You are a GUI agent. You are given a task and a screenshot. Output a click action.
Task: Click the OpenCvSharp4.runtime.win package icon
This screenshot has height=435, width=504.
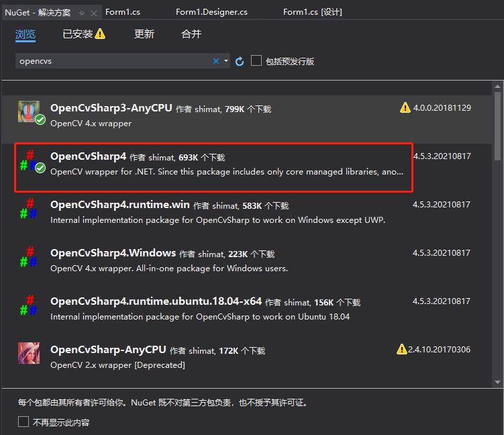click(x=28, y=210)
